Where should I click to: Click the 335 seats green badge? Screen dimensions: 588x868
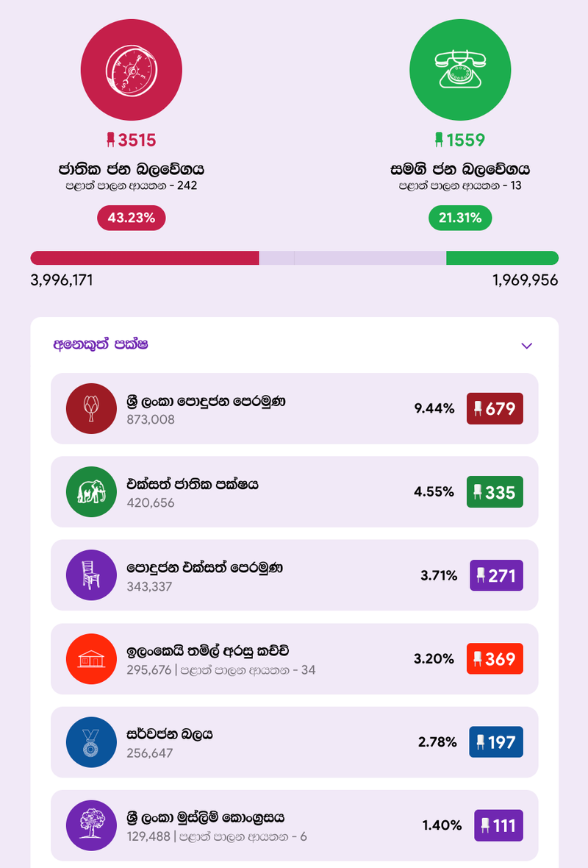tap(495, 492)
